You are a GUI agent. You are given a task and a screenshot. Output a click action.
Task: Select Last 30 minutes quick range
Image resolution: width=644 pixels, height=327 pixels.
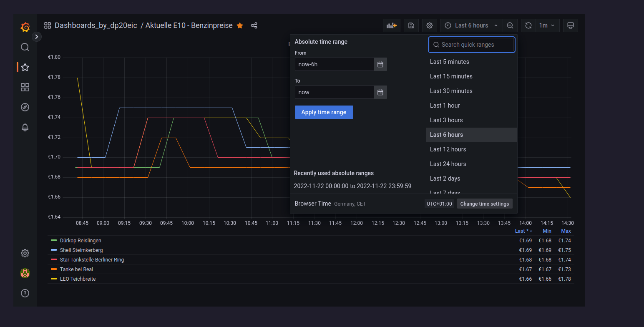[x=451, y=91]
